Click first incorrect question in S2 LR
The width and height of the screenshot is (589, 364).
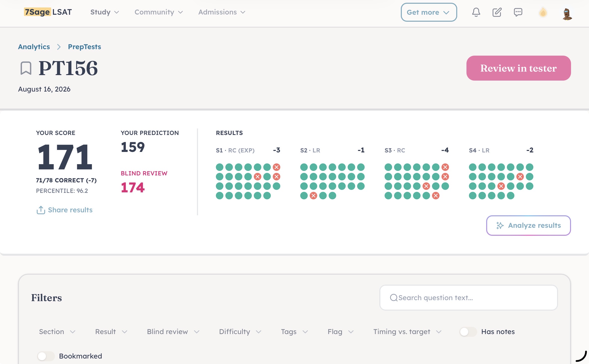[313, 196]
